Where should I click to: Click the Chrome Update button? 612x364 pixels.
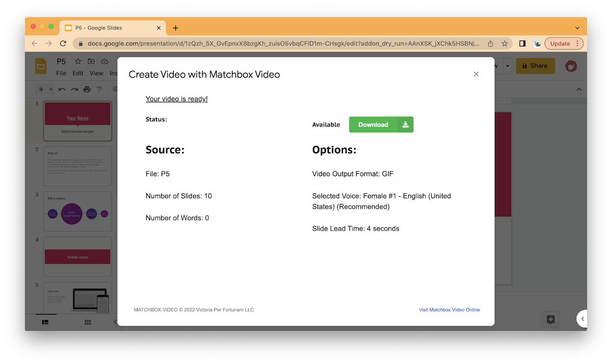tap(564, 43)
